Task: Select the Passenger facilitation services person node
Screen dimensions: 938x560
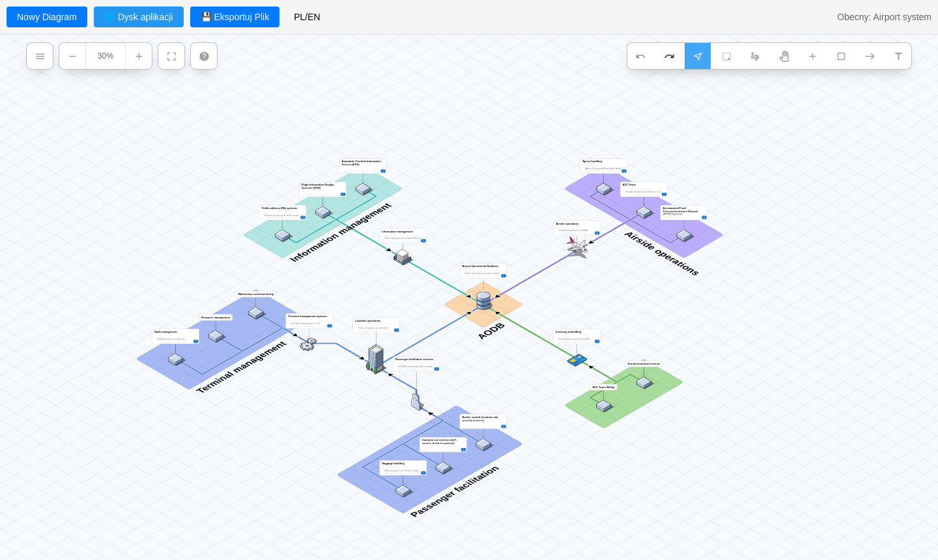Action: (416, 401)
